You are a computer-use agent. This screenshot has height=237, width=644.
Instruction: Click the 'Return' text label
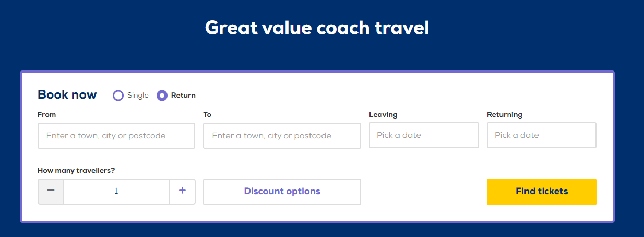tap(183, 96)
